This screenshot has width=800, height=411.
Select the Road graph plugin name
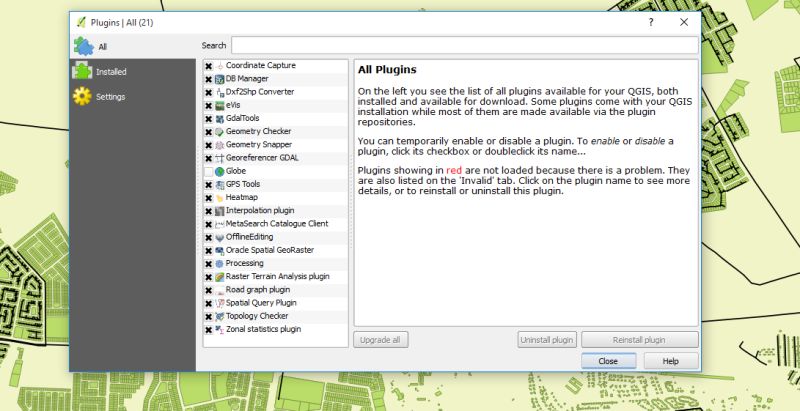pos(258,290)
